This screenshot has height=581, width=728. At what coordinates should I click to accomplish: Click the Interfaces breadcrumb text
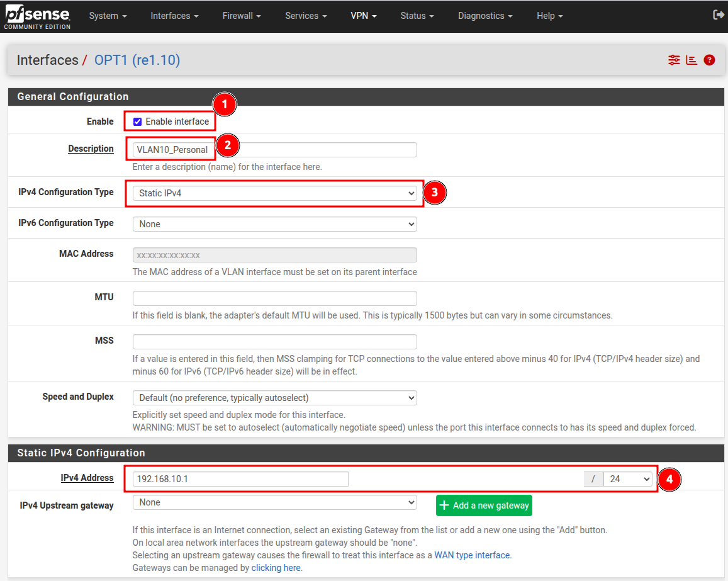pyautogui.click(x=47, y=60)
